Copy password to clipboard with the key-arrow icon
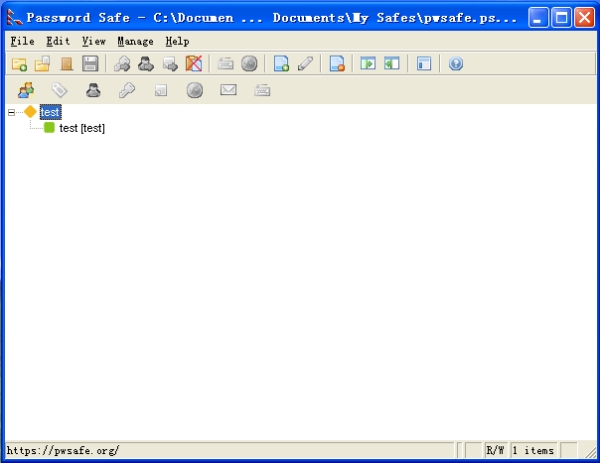This screenshot has height=463, width=600. 122,64
